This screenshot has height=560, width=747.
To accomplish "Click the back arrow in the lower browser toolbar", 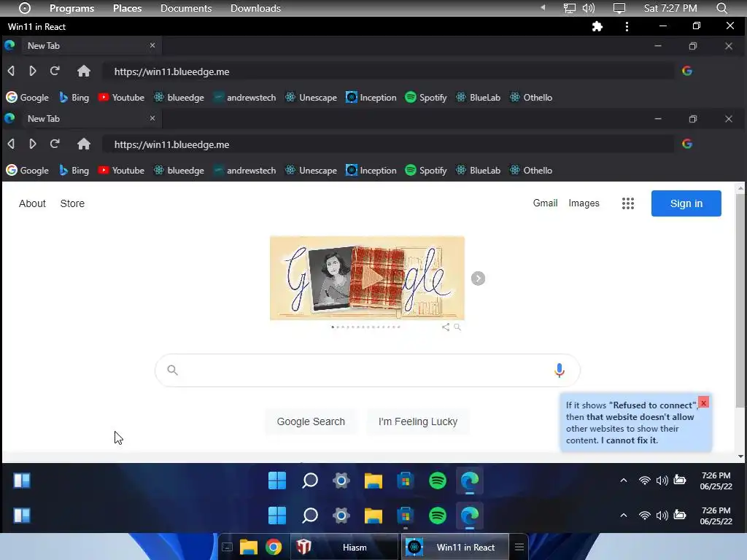I will coord(11,144).
